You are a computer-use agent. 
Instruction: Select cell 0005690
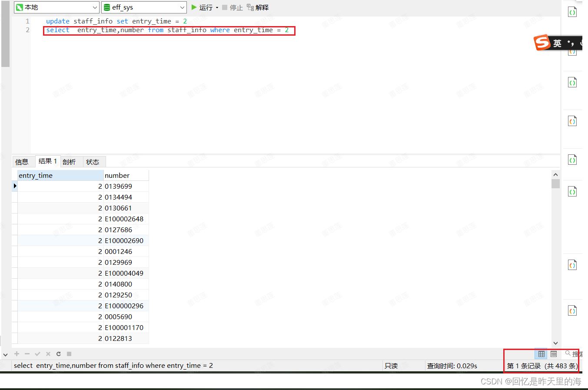[126, 317]
